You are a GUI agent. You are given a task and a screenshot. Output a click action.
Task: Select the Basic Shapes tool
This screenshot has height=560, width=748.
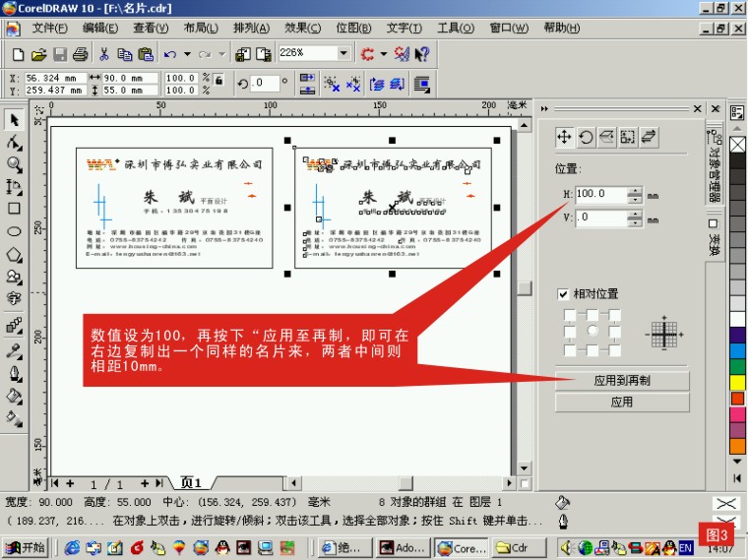point(15,277)
